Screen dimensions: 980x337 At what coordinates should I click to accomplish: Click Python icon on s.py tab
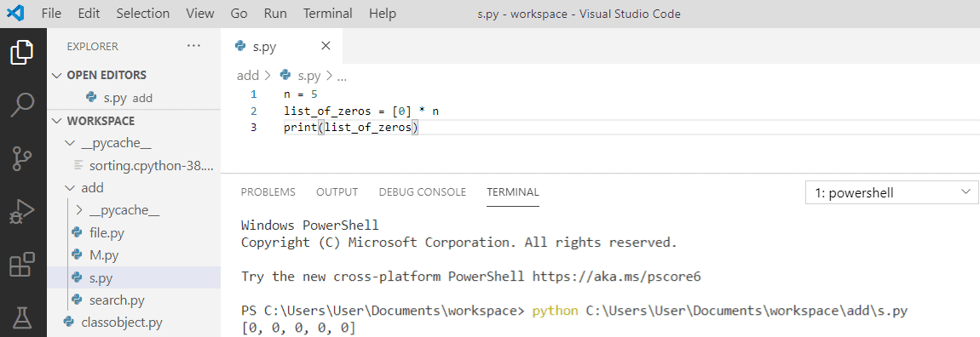tap(240, 46)
